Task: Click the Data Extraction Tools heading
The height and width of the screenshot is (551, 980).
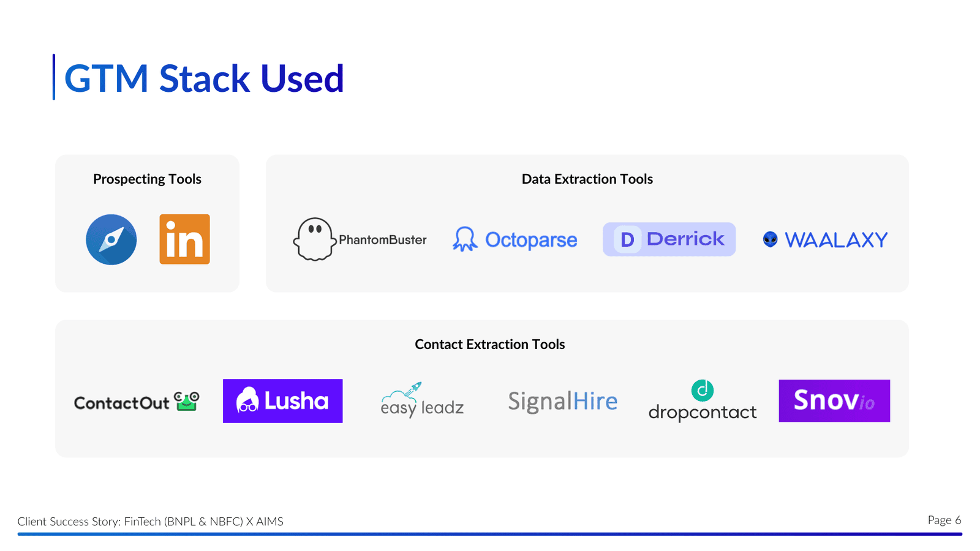Action: (x=587, y=179)
